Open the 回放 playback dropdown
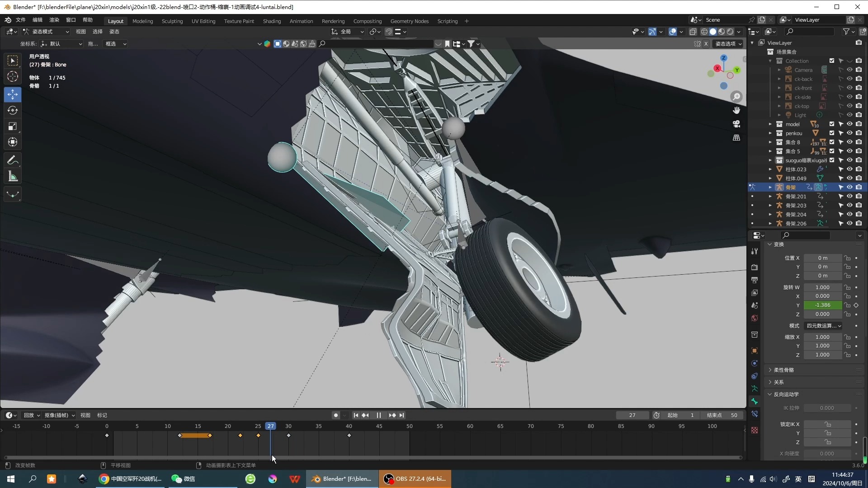Screen dimensions: 868x488 click(32, 415)
